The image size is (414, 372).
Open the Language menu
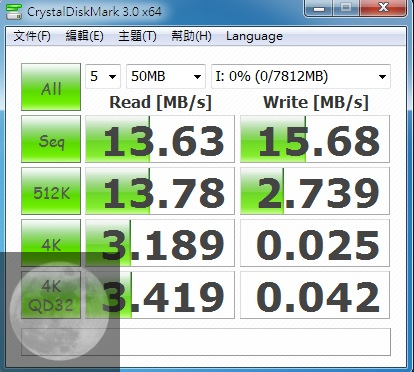point(254,36)
